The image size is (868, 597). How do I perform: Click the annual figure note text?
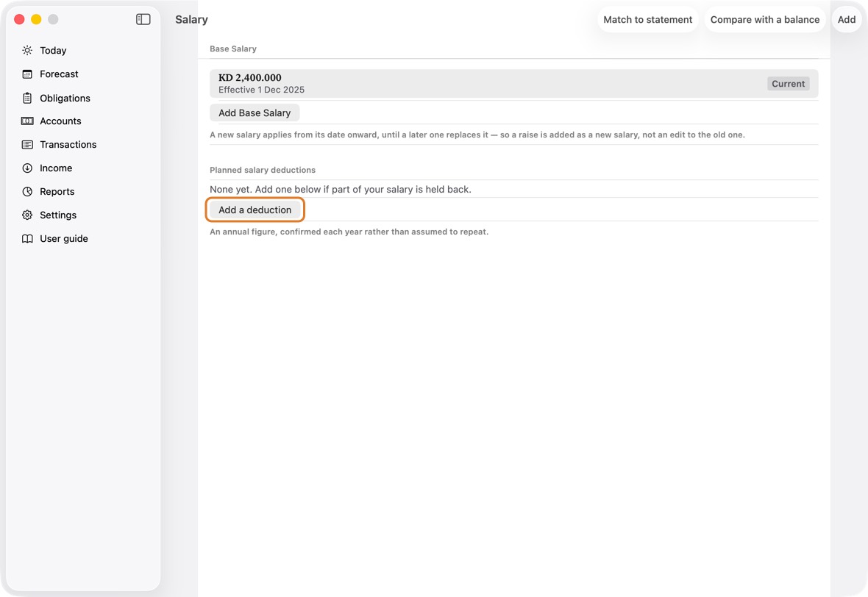349,232
